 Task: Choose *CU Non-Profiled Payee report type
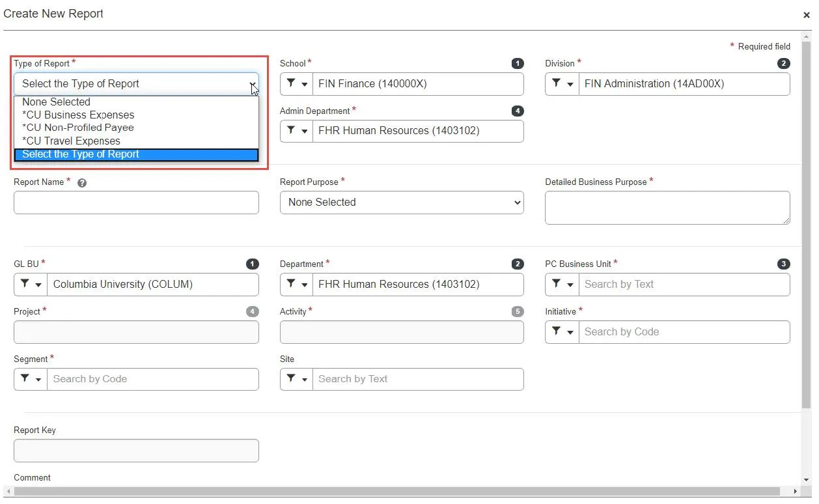click(136, 128)
